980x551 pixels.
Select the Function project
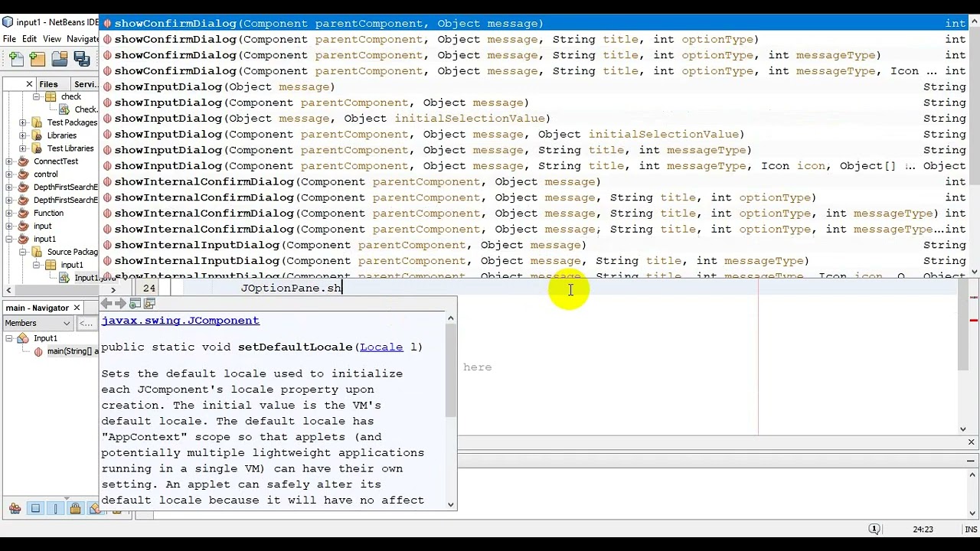tap(48, 214)
